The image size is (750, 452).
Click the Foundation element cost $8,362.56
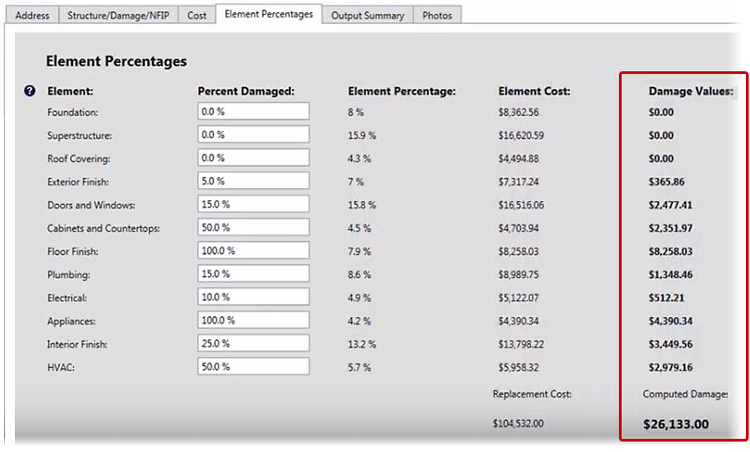coord(518,112)
